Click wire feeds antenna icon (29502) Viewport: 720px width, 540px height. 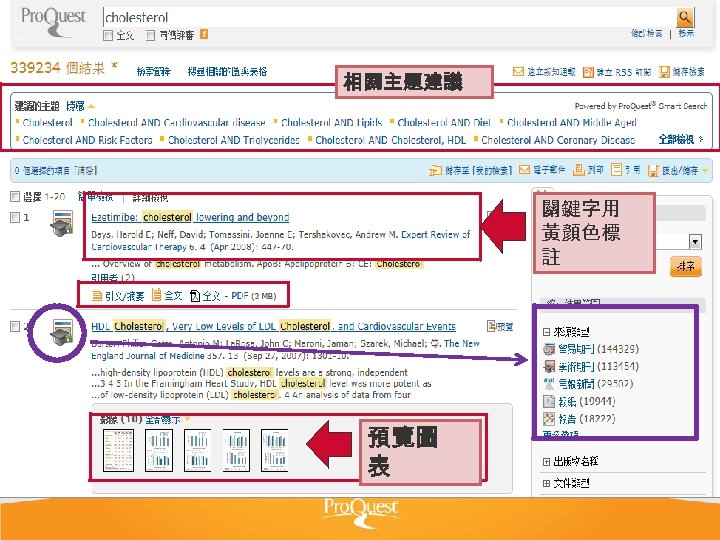point(549,384)
